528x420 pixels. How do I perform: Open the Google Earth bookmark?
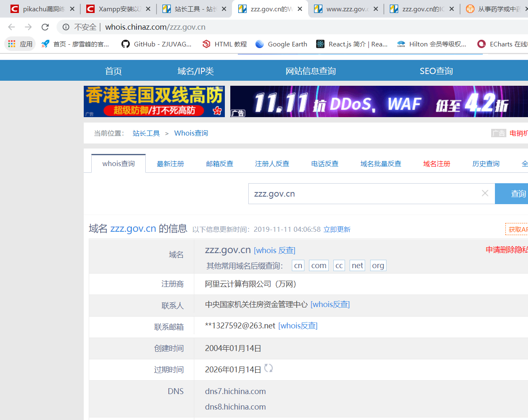pyautogui.click(x=281, y=44)
